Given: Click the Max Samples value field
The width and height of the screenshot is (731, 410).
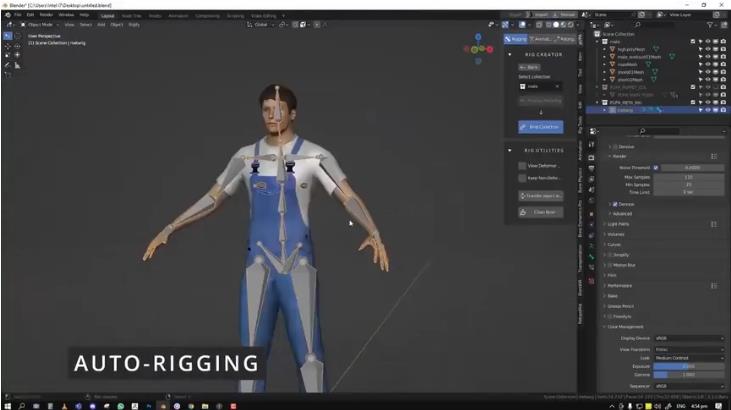Looking at the screenshot, I should (x=689, y=177).
